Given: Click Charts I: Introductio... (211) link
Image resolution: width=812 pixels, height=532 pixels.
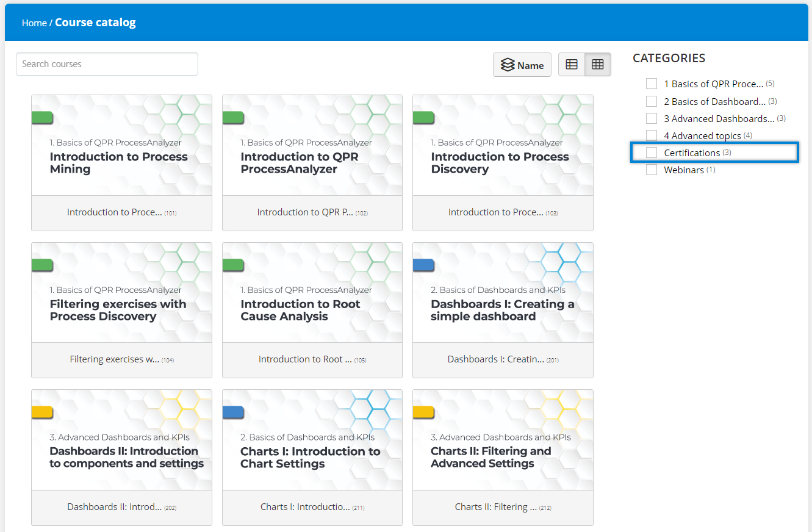Looking at the screenshot, I should click(312, 507).
